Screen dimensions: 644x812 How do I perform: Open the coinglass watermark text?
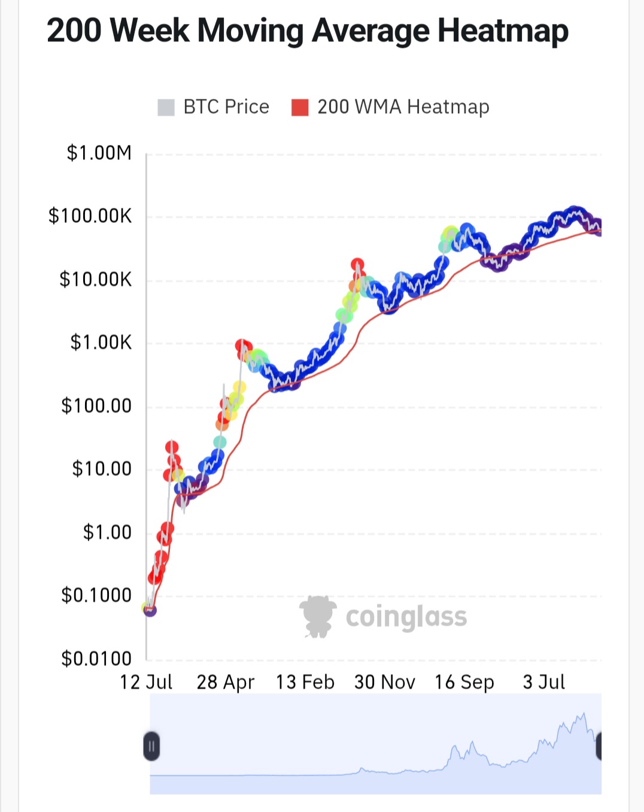[406, 617]
